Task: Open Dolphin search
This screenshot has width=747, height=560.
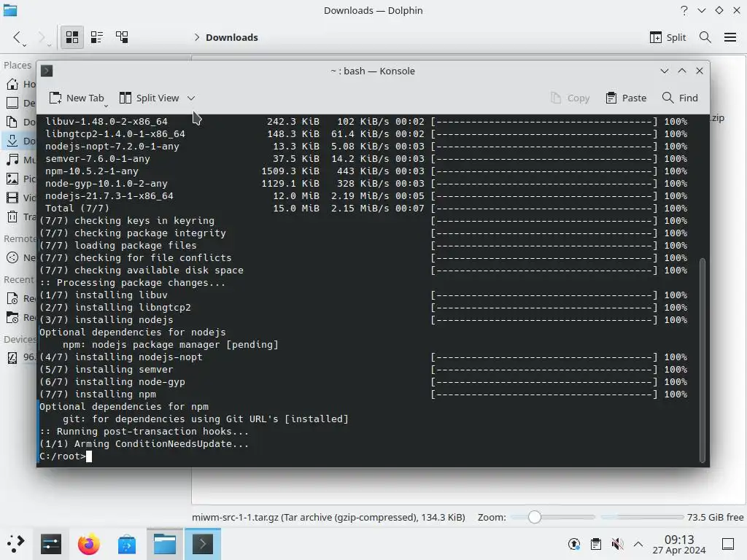Action: pyautogui.click(x=705, y=38)
